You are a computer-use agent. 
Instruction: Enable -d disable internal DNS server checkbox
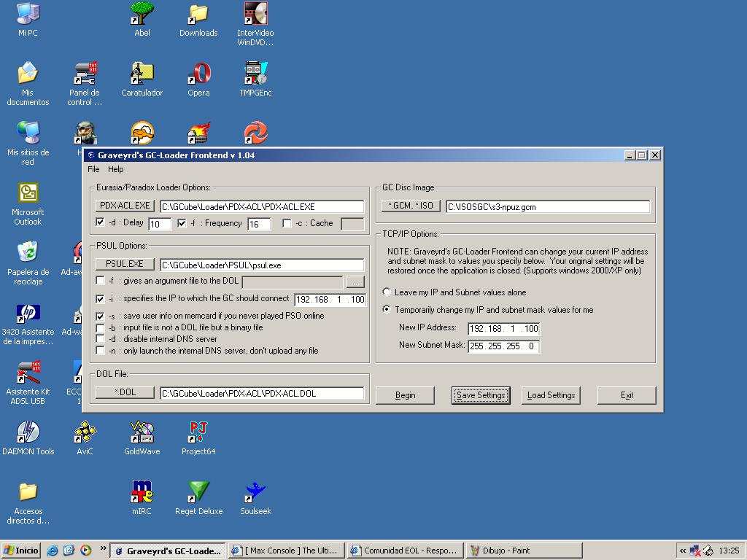(x=100, y=339)
